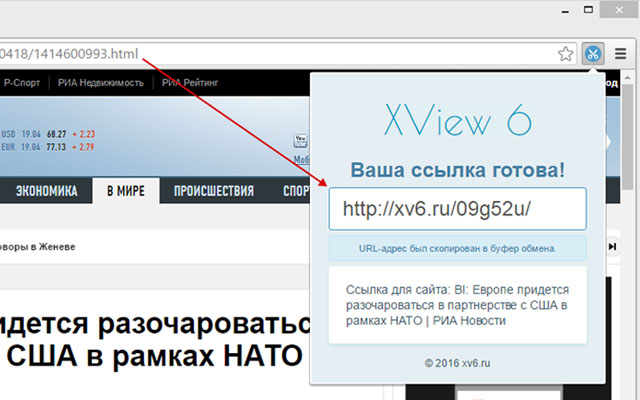This screenshot has height=400, width=640.
Task: Click the © 2016 xv6.ru footer link
Action: click(458, 363)
